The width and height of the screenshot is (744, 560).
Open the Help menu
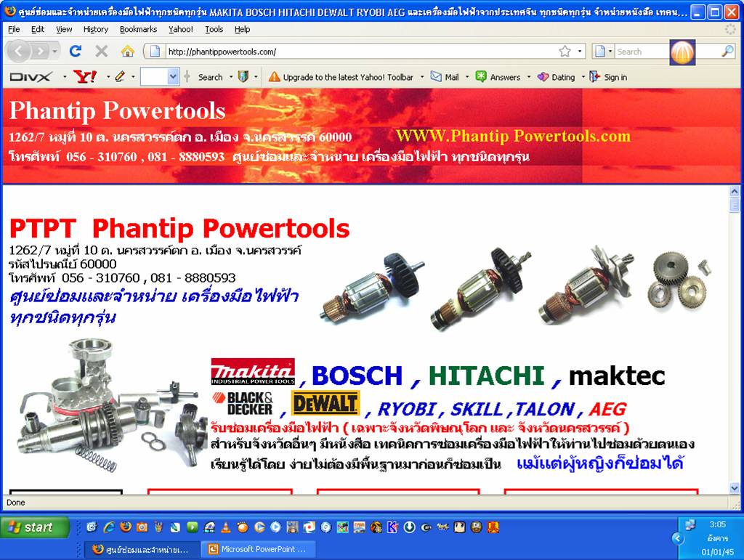click(x=242, y=29)
